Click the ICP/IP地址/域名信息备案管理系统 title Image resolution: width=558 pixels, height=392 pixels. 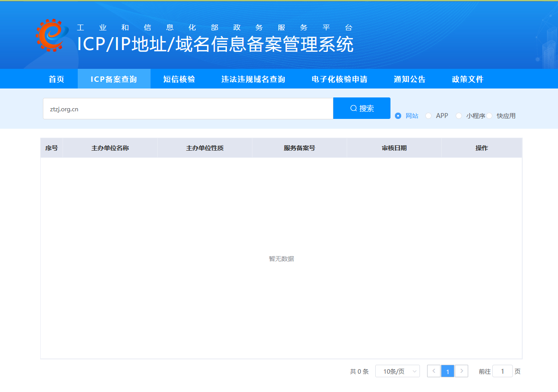(x=215, y=44)
